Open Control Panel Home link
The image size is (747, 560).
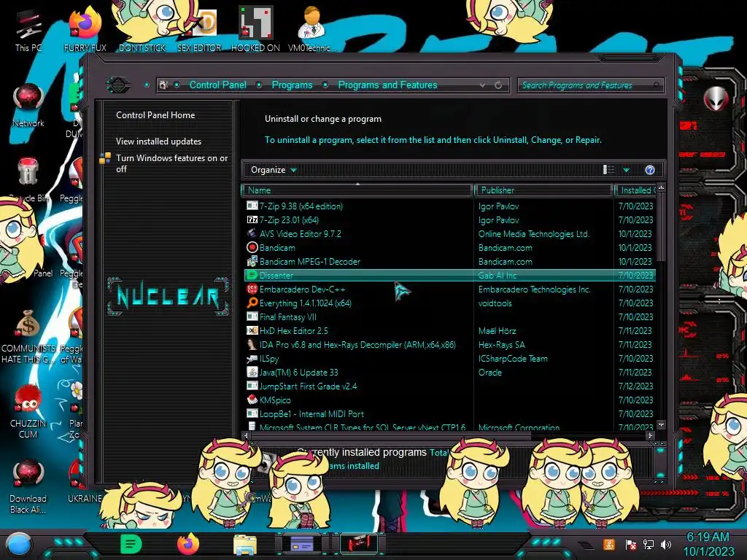tap(155, 114)
